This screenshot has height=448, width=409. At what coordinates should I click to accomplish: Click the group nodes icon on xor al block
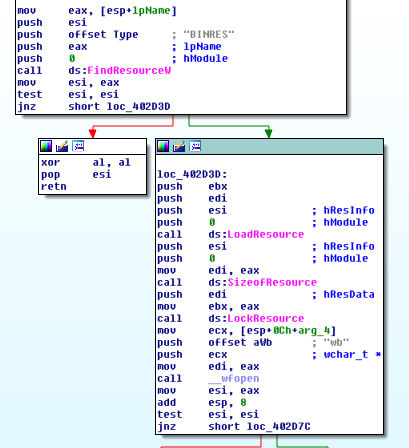pyautogui.click(x=78, y=146)
